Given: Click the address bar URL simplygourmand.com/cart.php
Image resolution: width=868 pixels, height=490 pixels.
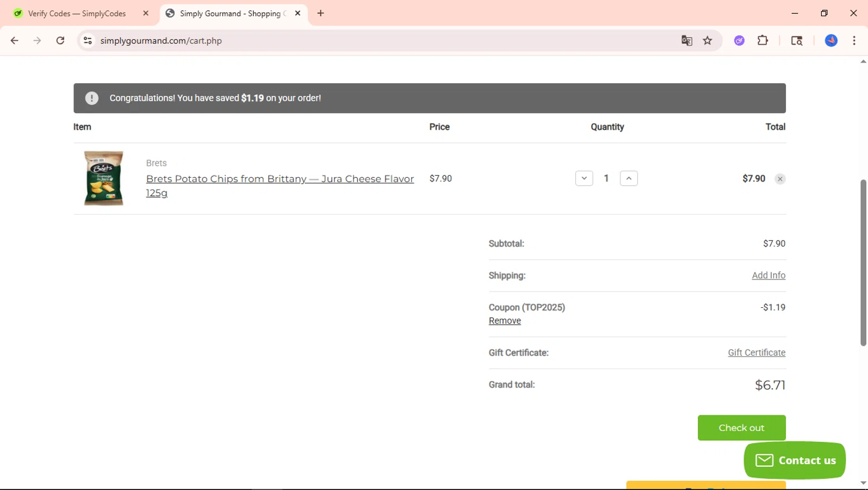Looking at the screenshot, I should point(161,40).
